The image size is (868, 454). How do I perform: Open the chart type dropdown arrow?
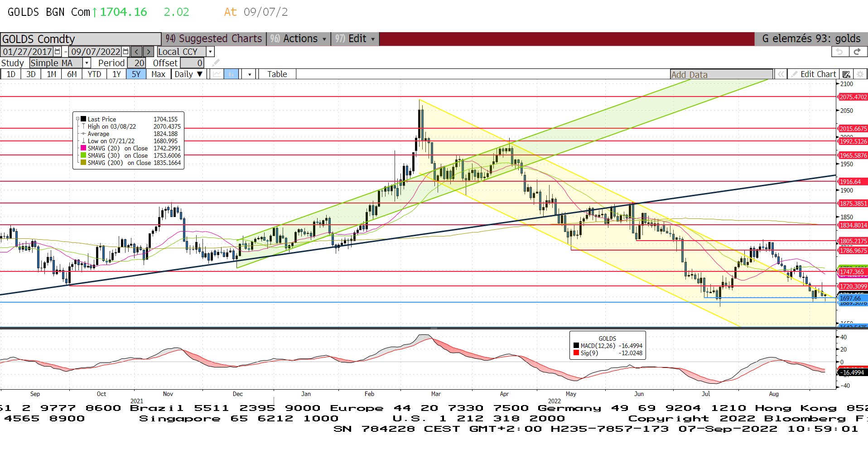point(250,74)
